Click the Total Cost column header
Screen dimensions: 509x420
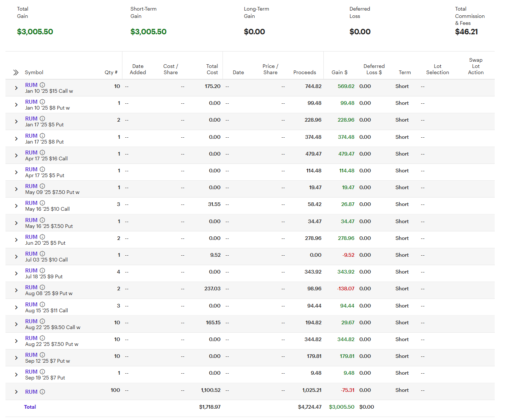point(212,69)
